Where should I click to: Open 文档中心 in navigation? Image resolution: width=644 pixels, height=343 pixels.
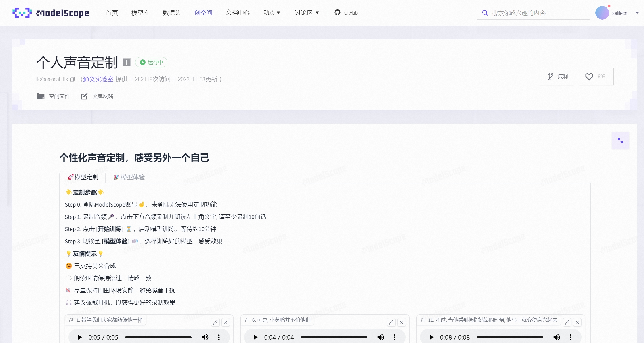[x=238, y=13]
